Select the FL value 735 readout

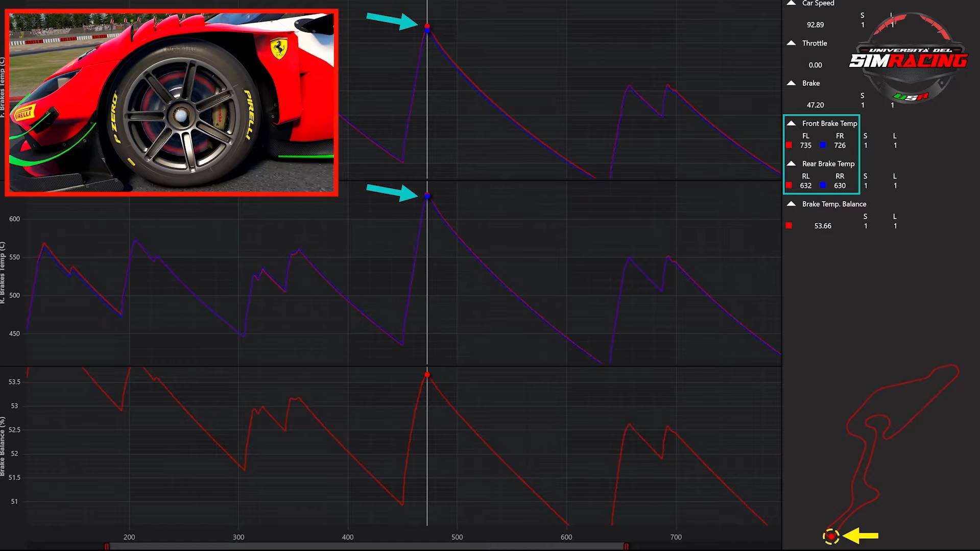pyautogui.click(x=805, y=146)
